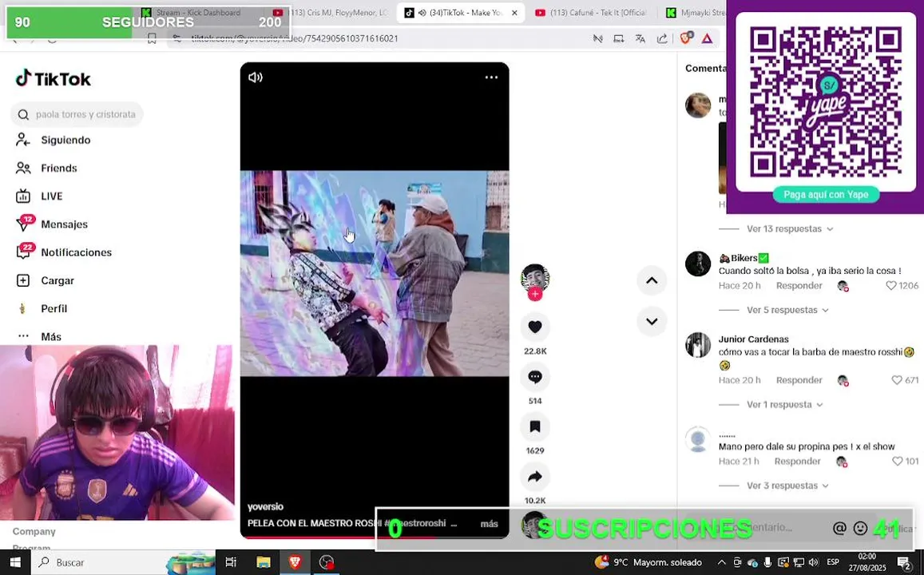Click the browser address bar URL

[x=295, y=38]
